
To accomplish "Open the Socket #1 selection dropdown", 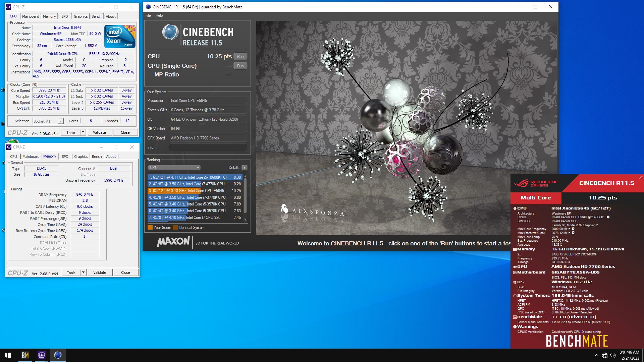I will click(x=48, y=121).
